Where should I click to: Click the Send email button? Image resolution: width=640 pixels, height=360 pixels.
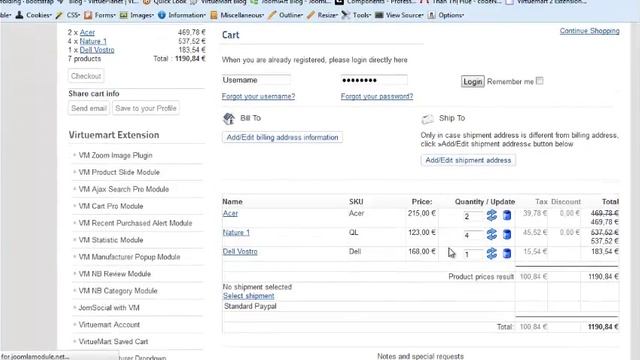click(x=89, y=108)
